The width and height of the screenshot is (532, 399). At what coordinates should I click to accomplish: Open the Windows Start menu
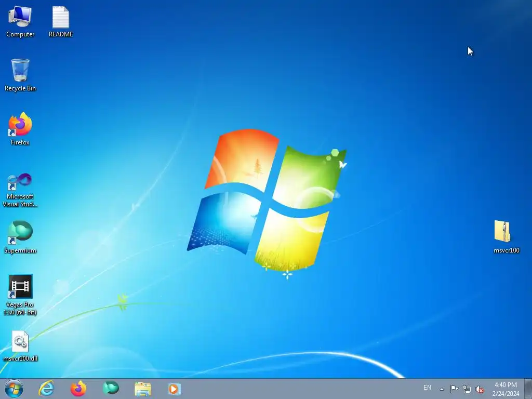(14, 389)
